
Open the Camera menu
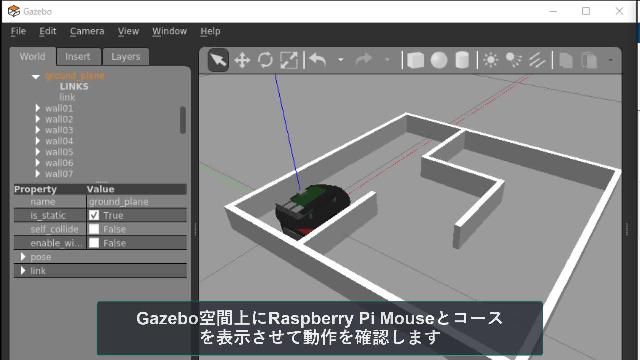click(87, 31)
